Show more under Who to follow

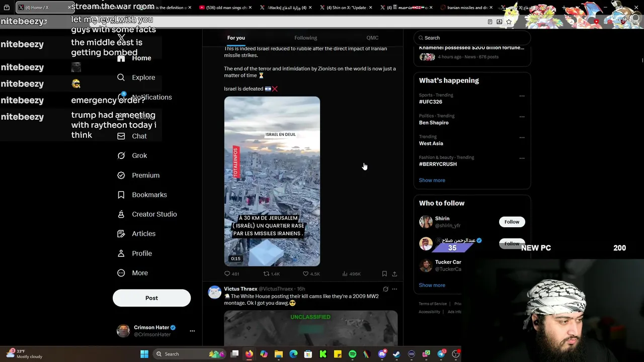click(x=432, y=285)
